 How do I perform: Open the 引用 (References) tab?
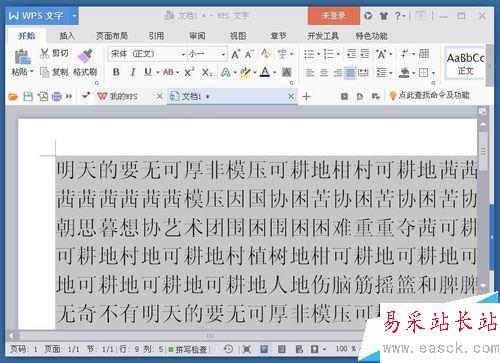tap(156, 36)
